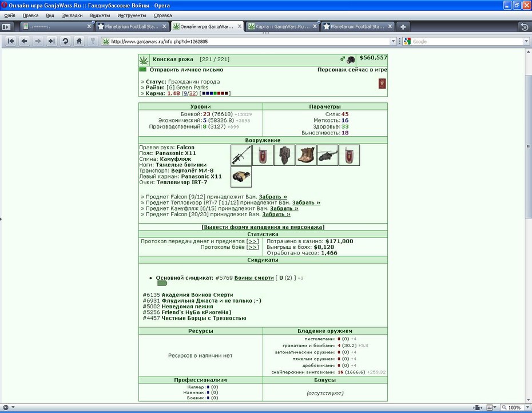Open the Виджеты menu
This screenshot has width=532, height=413.
click(100, 15)
